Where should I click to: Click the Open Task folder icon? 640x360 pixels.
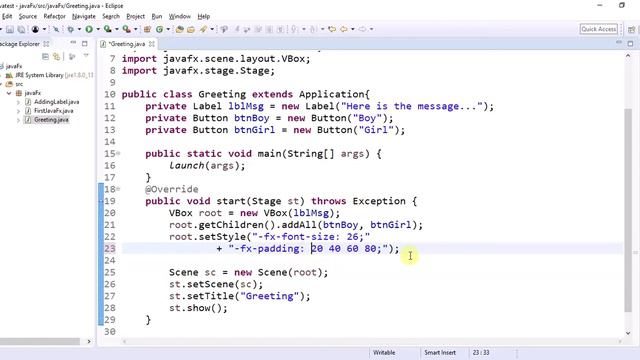pyautogui.click(x=191, y=29)
